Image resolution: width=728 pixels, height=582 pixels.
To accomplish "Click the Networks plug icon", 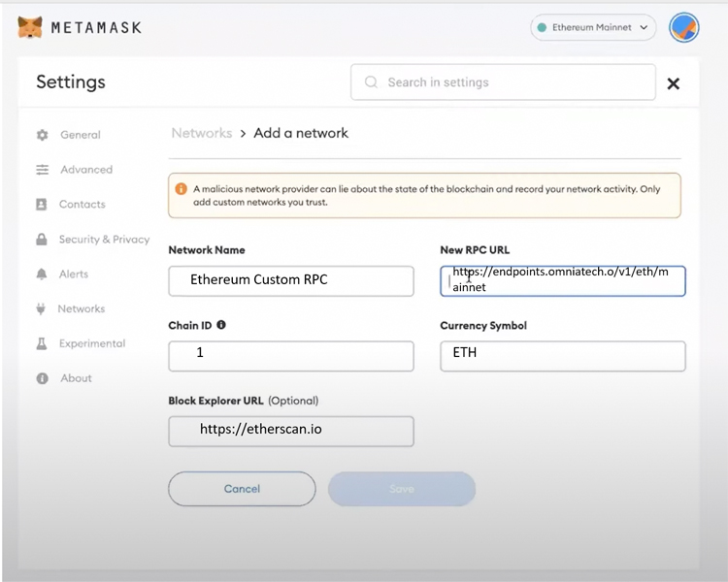I will pos(41,308).
